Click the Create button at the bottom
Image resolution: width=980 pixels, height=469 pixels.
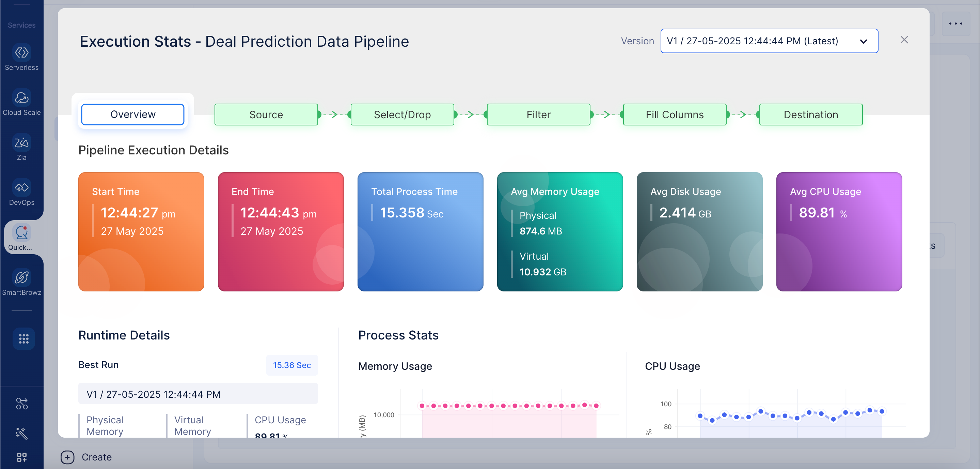(86, 457)
